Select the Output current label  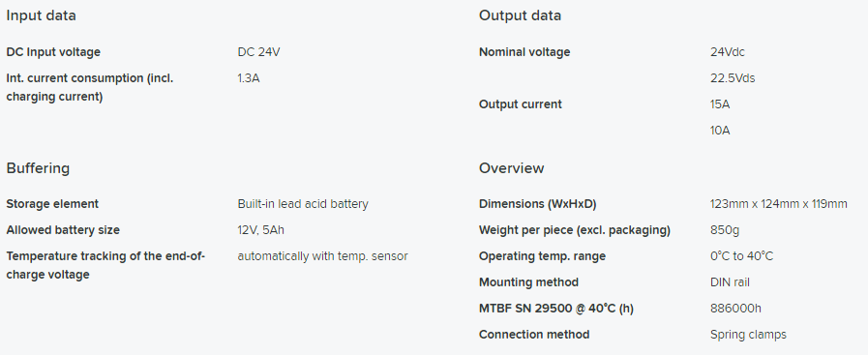[520, 104]
